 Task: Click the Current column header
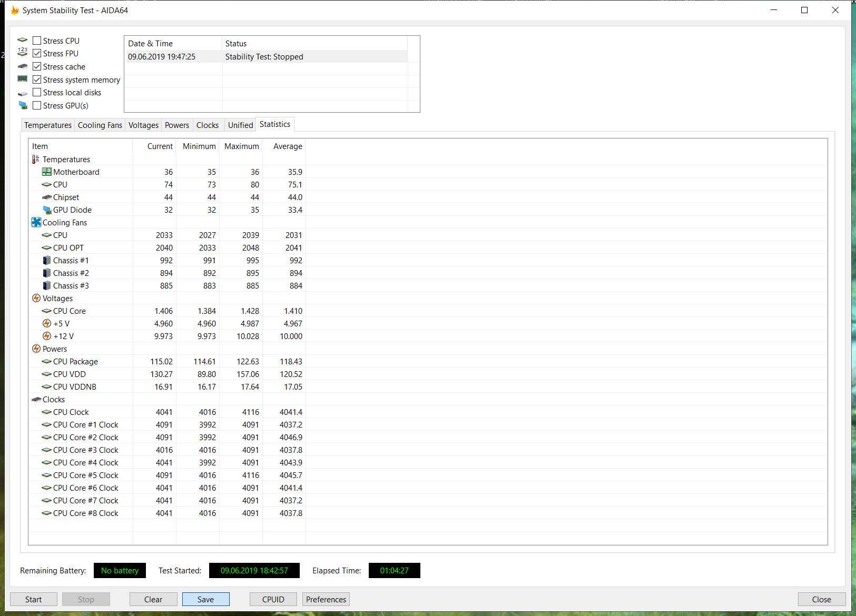pos(154,146)
